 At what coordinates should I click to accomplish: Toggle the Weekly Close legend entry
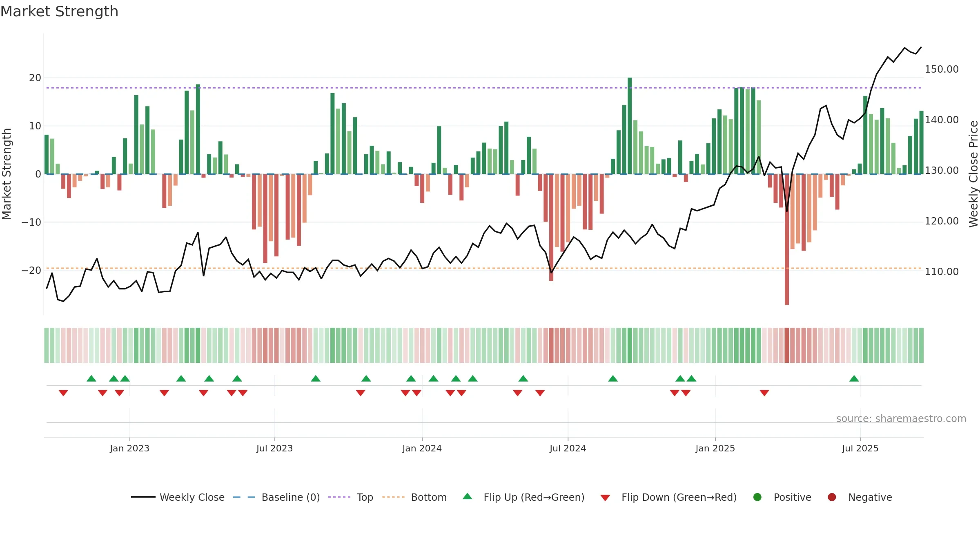tap(178, 497)
